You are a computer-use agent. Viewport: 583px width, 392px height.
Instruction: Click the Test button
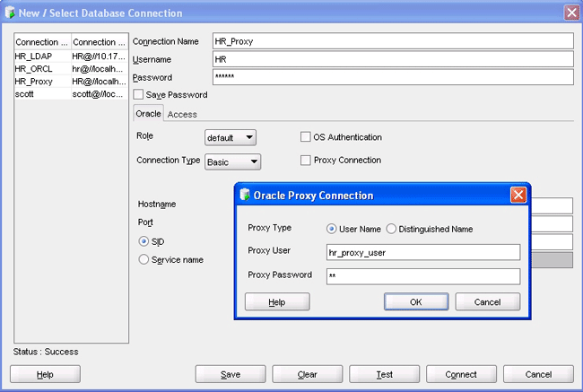coord(384,374)
